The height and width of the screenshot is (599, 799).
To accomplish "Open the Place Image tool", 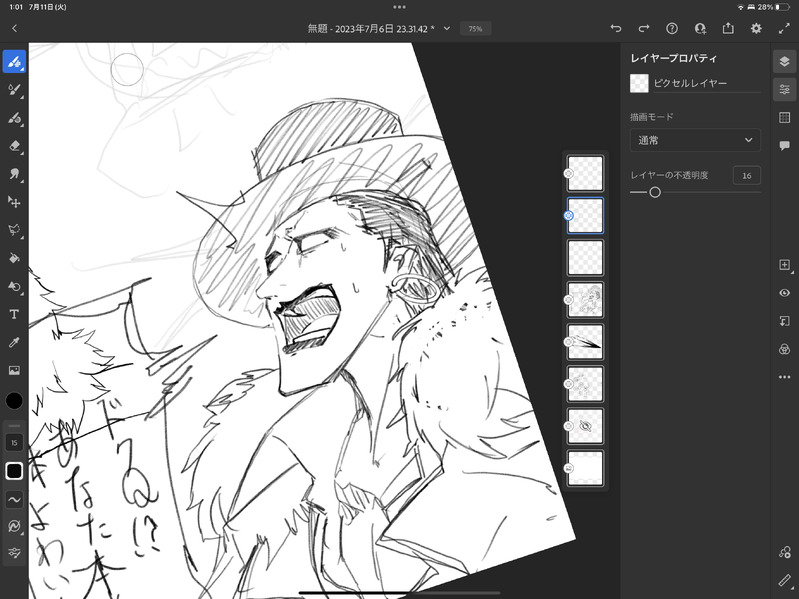I will (x=14, y=370).
